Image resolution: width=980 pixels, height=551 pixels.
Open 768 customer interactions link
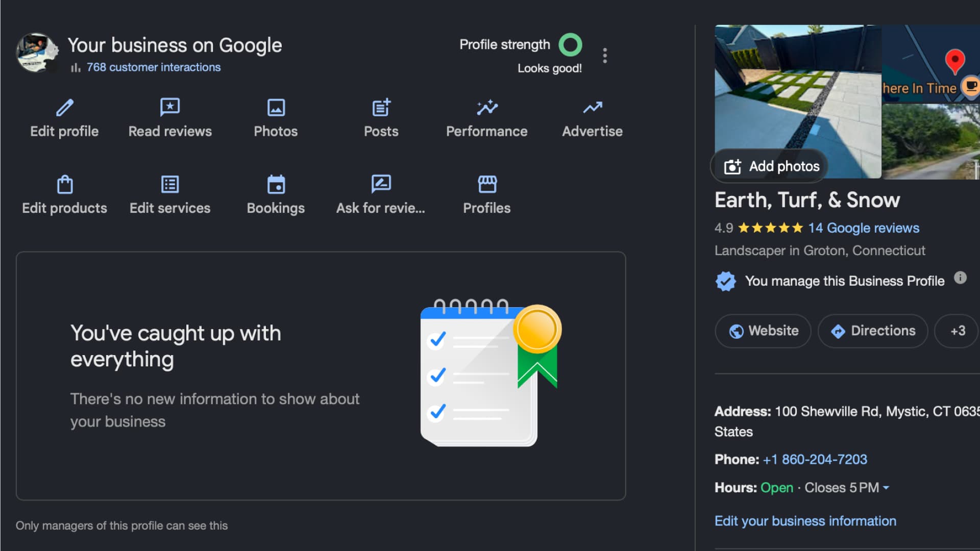154,67
